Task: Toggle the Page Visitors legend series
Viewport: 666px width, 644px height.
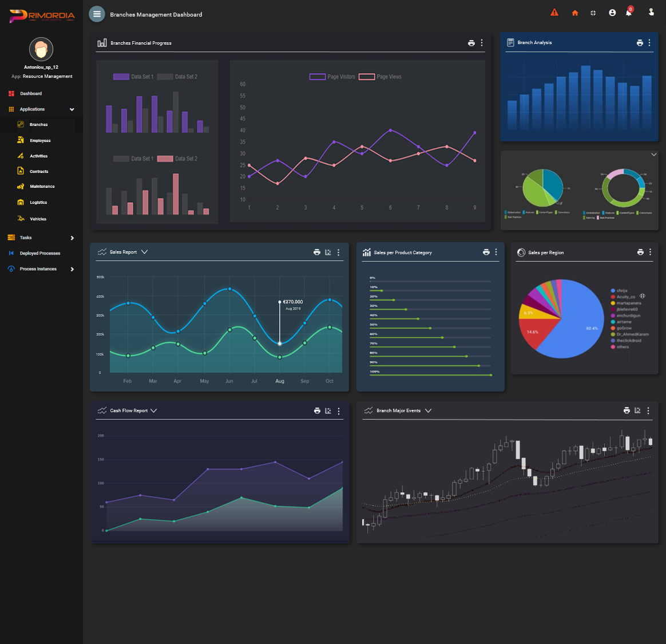Action: [x=332, y=77]
